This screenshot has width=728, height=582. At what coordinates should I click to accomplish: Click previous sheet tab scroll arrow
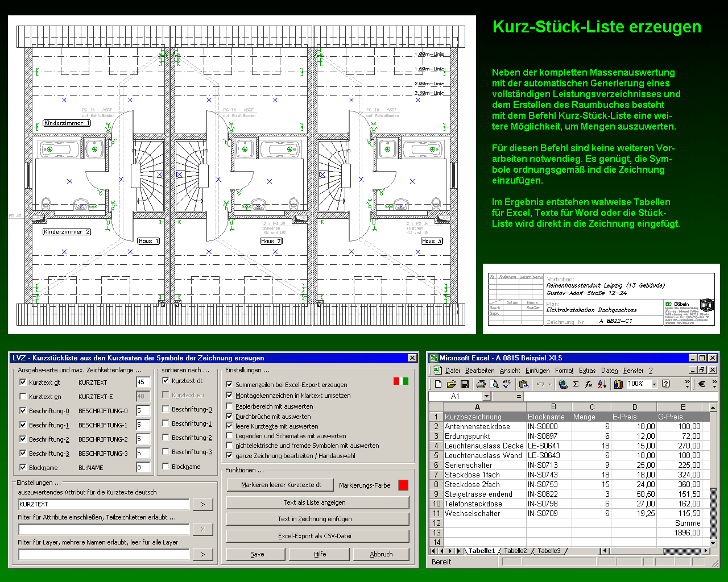point(442,551)
